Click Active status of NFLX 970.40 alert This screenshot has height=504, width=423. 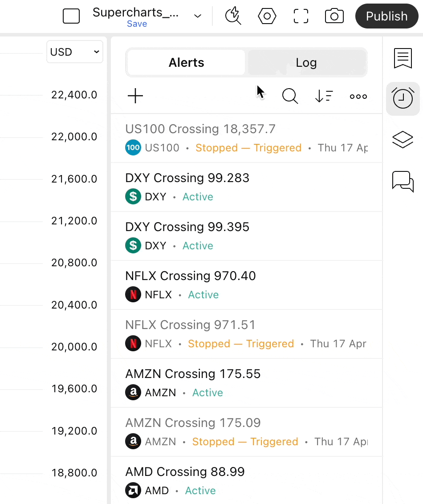[203, 294]
